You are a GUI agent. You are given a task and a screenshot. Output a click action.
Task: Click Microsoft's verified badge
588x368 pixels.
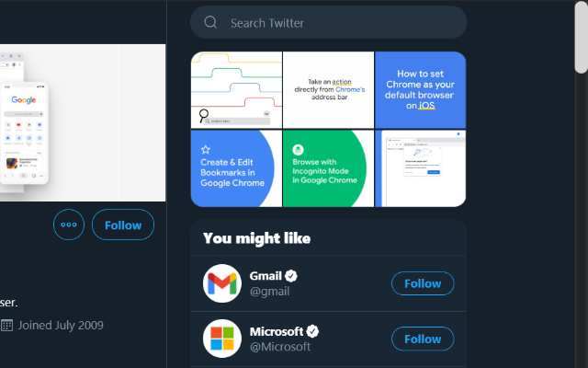tap(312, 331)
